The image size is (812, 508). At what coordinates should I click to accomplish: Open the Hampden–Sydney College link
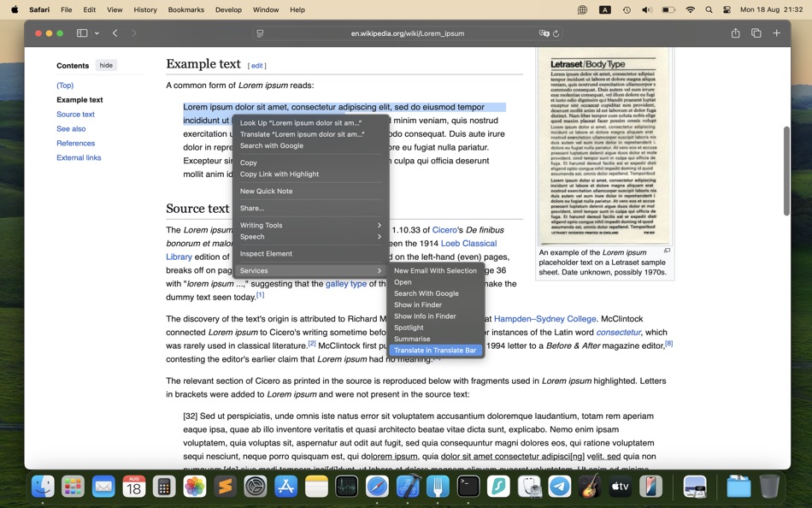click(544, 319)
